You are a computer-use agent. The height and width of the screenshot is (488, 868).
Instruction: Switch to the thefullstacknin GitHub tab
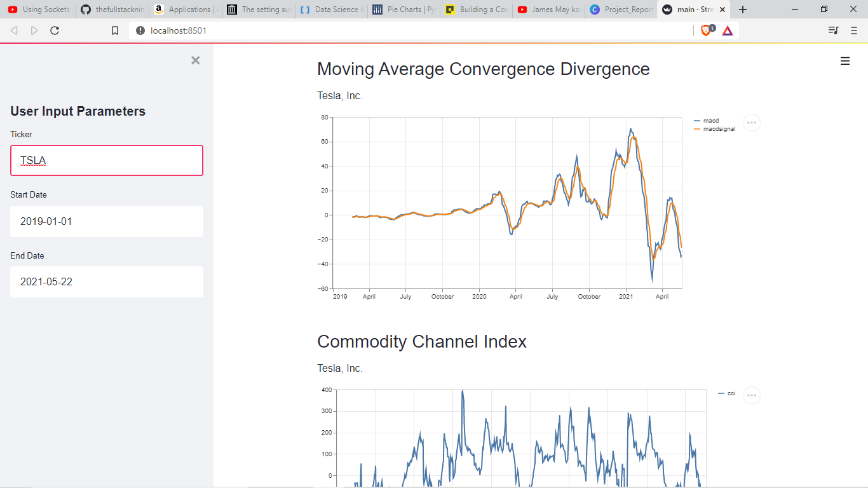point(113,10)
